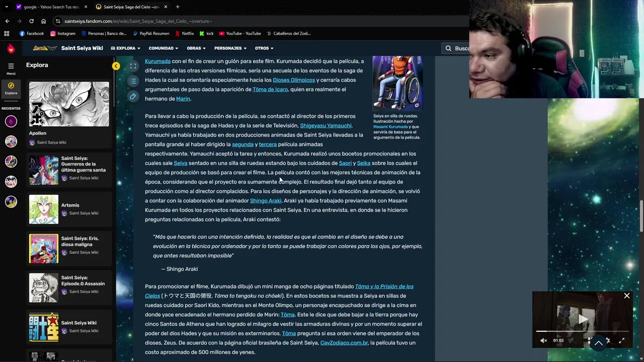
Task: Open Personas Banco bookmark
Action: click(104, 33)
